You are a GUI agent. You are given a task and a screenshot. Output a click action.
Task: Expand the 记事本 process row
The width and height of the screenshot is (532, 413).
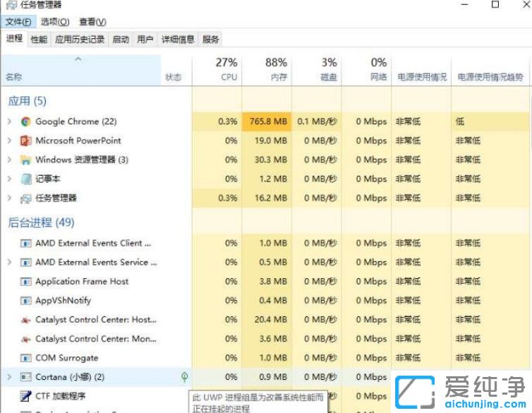point(9,179)
